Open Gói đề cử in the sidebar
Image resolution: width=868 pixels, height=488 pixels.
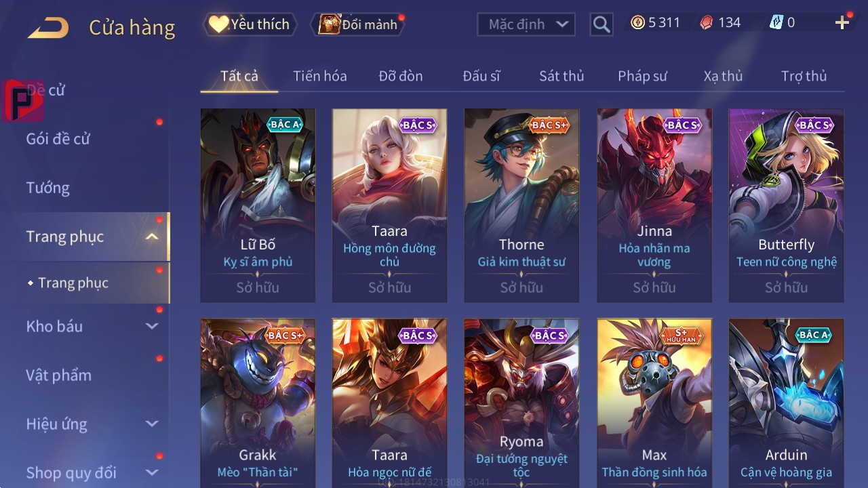click(58, 139)
